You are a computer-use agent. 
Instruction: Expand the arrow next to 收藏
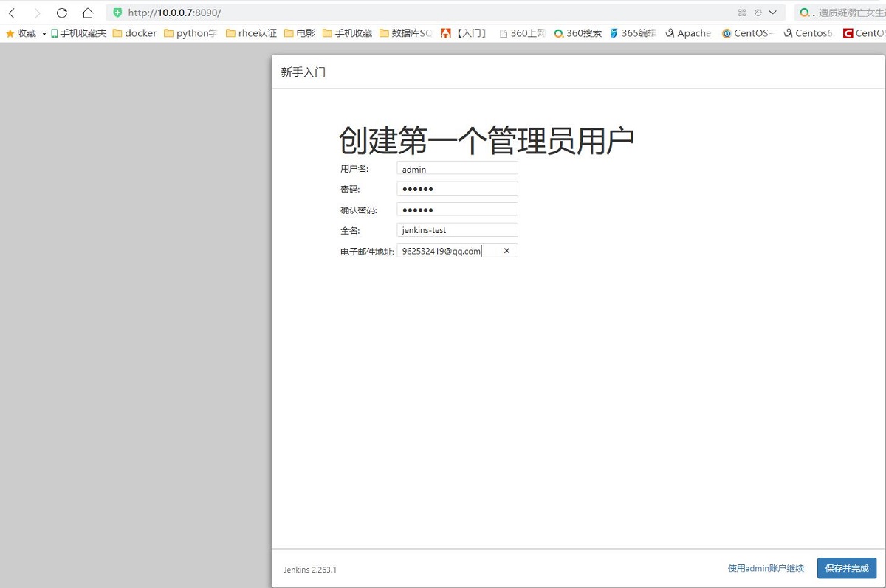click(x=44, y=34)
